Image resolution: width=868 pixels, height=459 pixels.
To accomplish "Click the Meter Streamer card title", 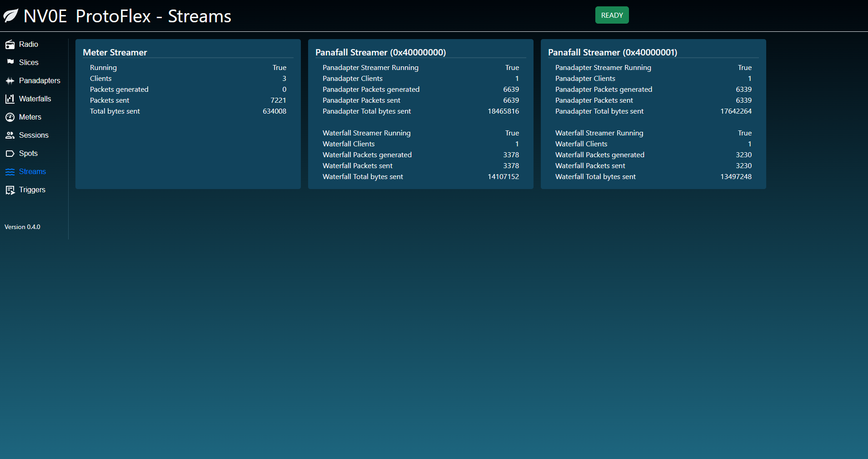I will point(115,52).
